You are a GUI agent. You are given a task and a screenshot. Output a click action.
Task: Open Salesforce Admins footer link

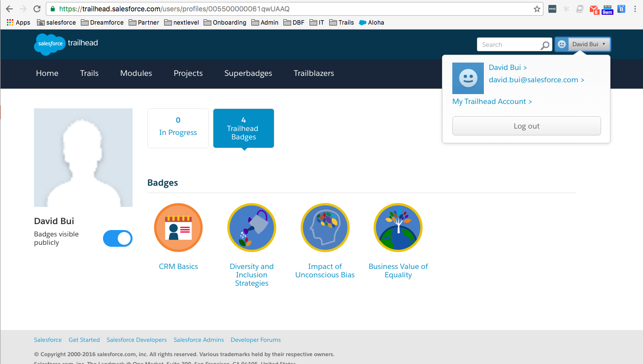coord(199,340)
